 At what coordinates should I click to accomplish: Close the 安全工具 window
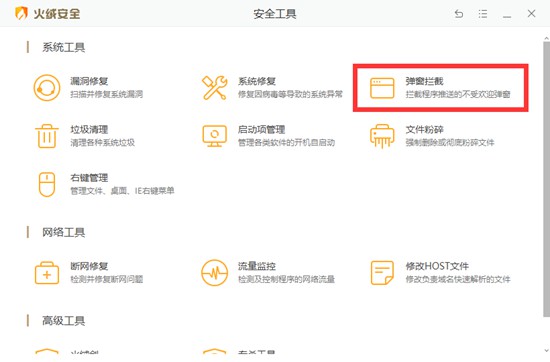pos(531,13)
